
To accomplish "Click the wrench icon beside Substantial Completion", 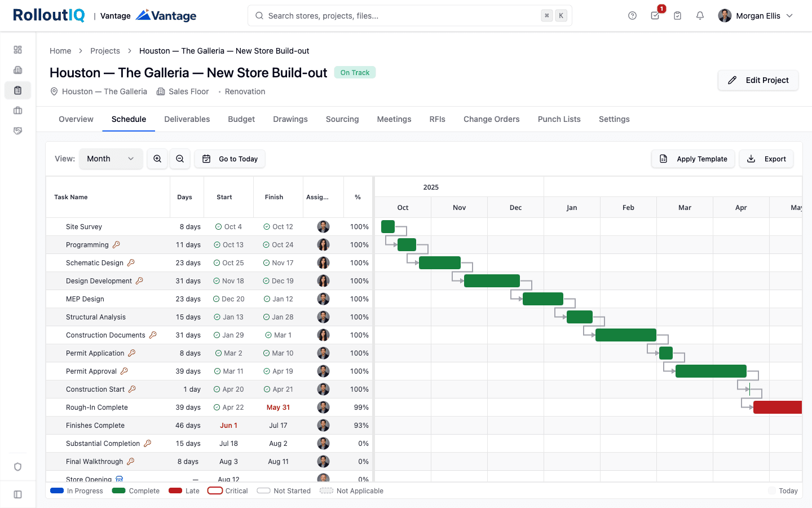I will click(x=147, y=444).
